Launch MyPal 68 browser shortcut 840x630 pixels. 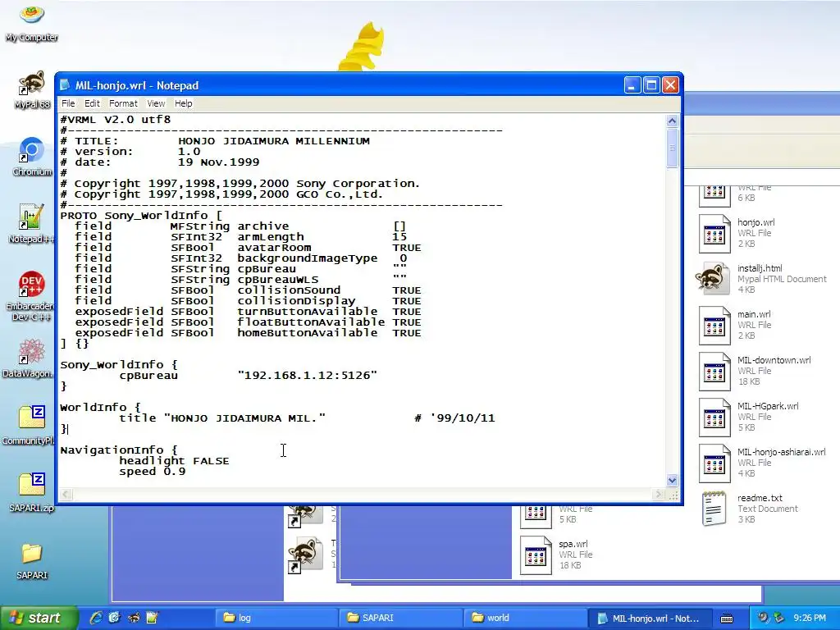[32, 83]
